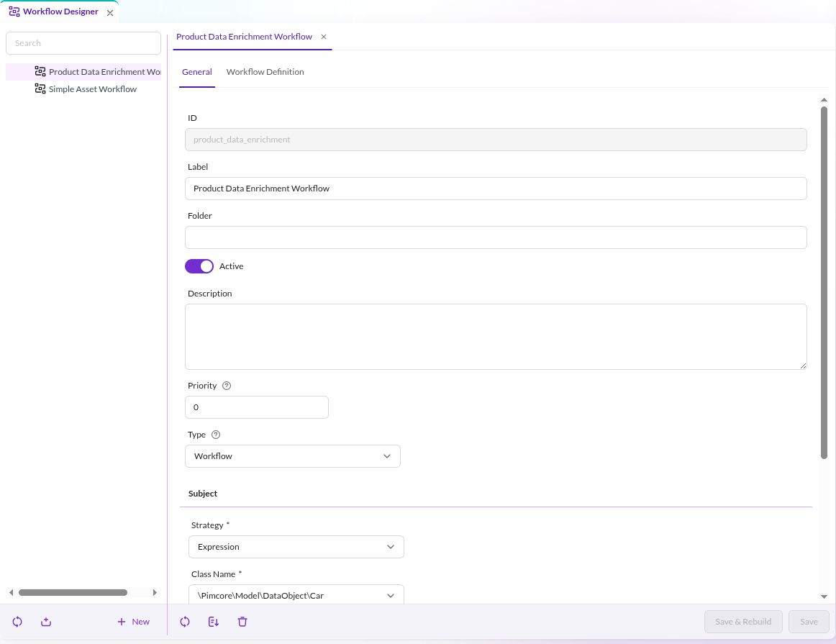
Task: Close the Workflow Designer tab
Action: [x=110, y=13]
